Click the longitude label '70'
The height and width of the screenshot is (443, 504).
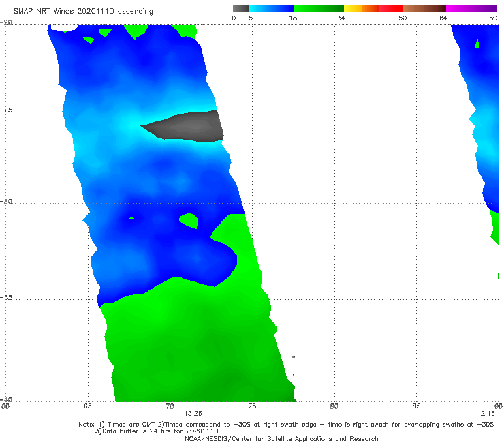(x=170, y=406)
